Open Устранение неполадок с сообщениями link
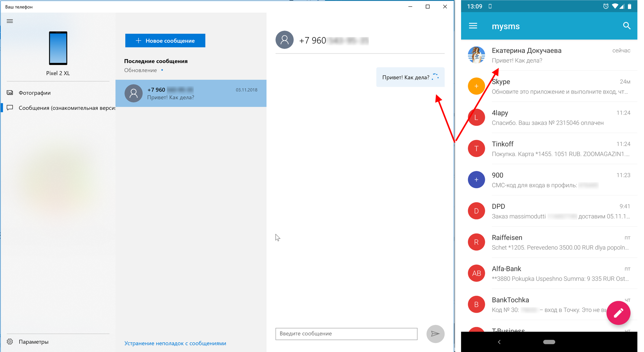644x352 pixels. pyautogui.click(x=175, y=343)
